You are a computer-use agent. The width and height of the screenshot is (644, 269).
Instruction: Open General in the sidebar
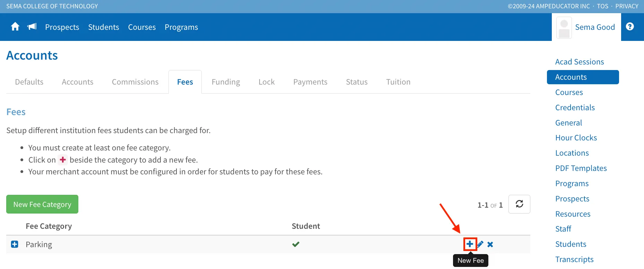tap(568, 123)
